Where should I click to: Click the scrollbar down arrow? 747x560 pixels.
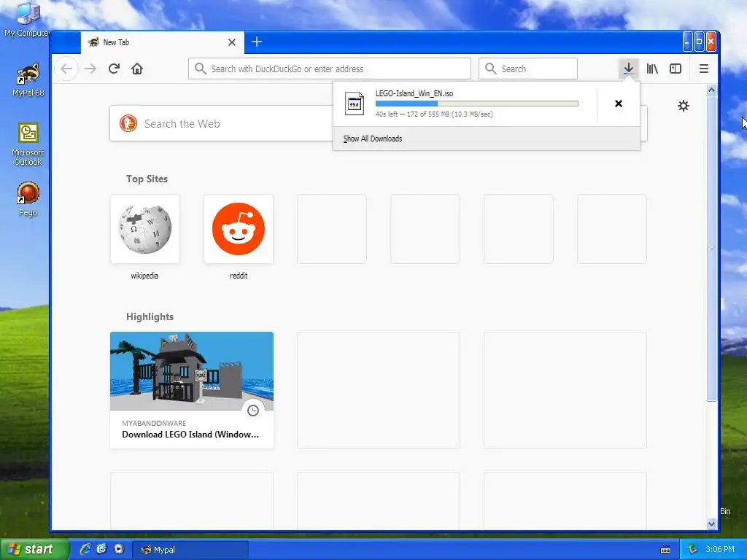711,524
